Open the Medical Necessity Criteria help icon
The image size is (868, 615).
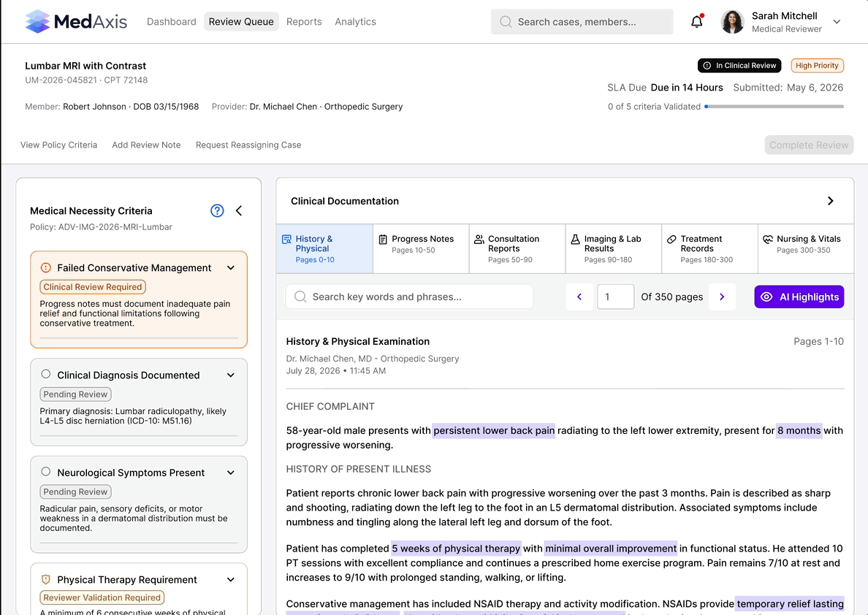tap(217, 211)
